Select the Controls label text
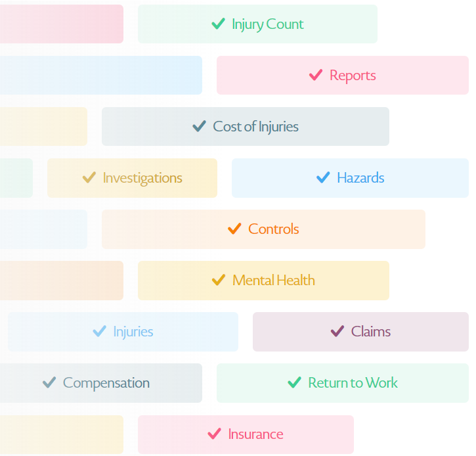 click(x=274, y=229)
